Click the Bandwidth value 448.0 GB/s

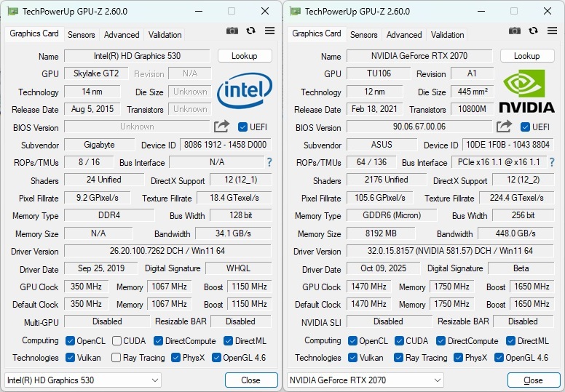(x=515, y=233)
